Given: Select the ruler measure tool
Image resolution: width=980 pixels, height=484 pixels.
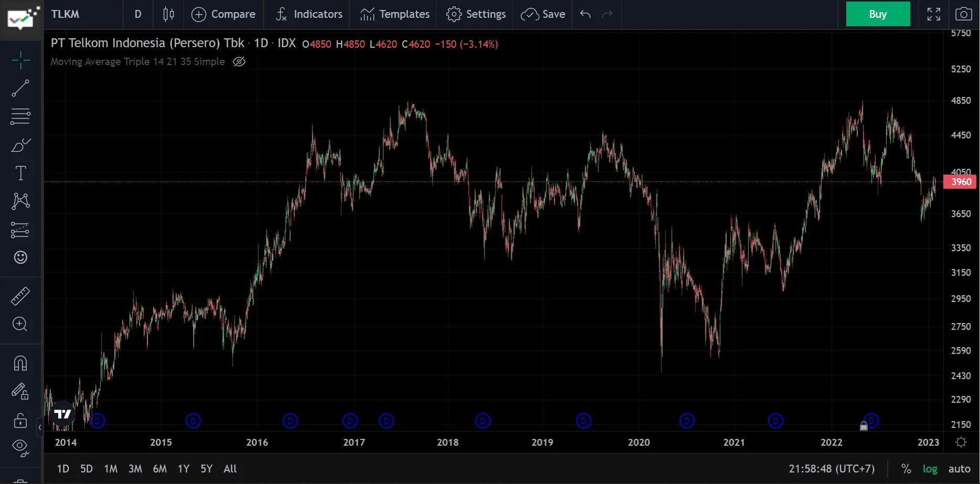Looking at the screenshot, I should pos(20,297).
